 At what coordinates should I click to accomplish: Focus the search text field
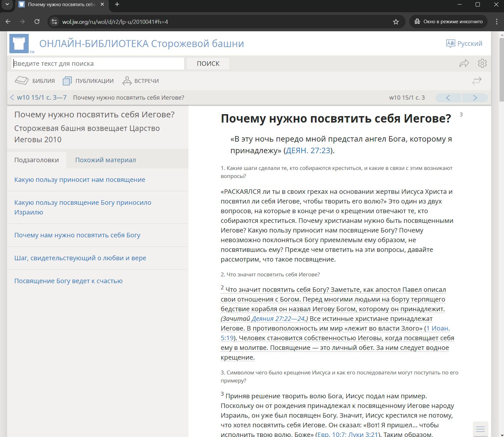coord(98,64)
